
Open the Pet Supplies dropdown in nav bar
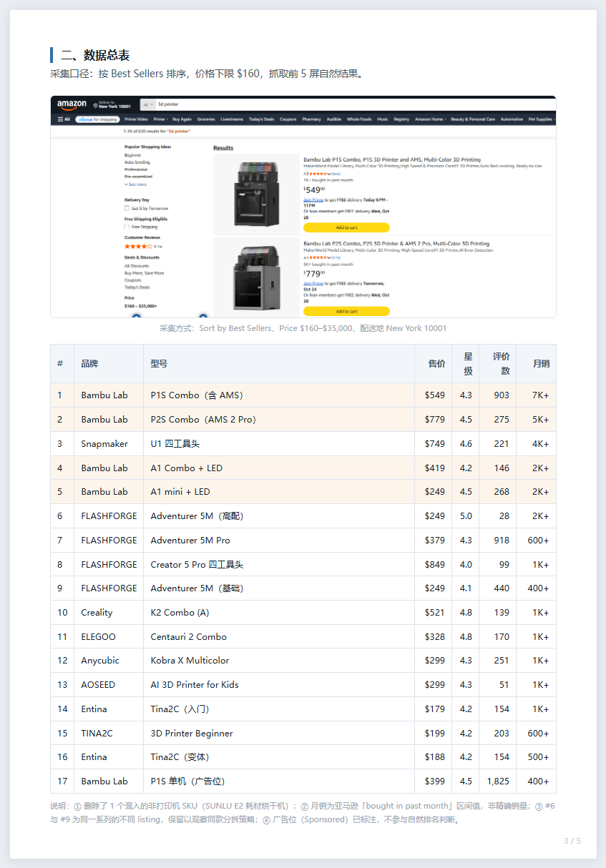(541, 119)
